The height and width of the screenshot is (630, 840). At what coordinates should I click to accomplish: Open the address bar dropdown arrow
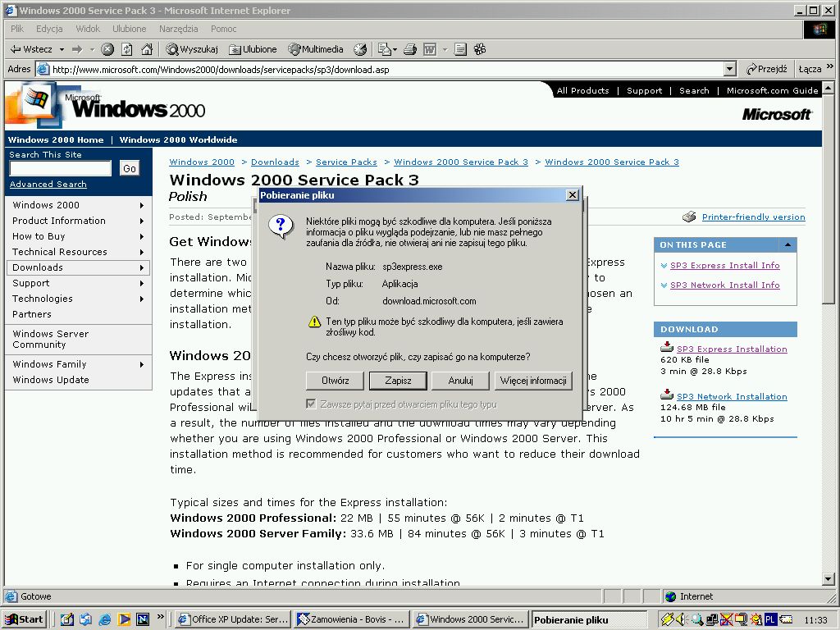coord(729,69)
